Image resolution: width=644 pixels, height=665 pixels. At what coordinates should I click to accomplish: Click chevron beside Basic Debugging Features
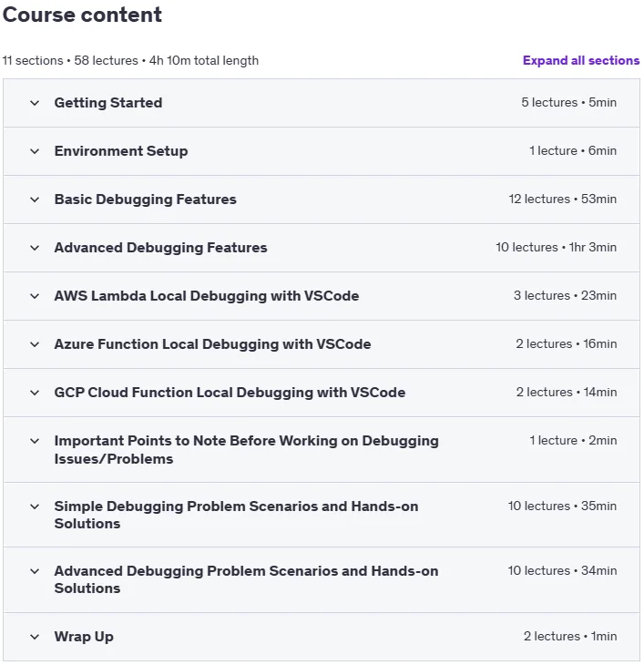point(35,199)
